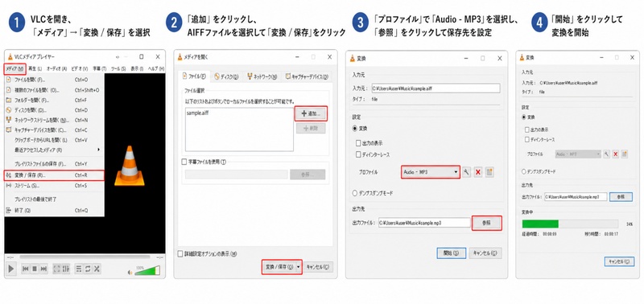Click the previous track button in VLC
Viewport: 644px width, 304px height.
coord(25,269)
